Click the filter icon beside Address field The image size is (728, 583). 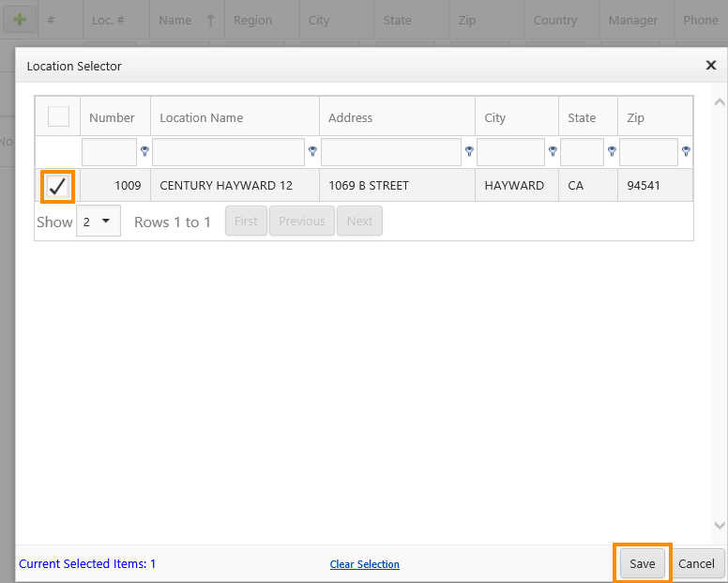click(468, 151)
